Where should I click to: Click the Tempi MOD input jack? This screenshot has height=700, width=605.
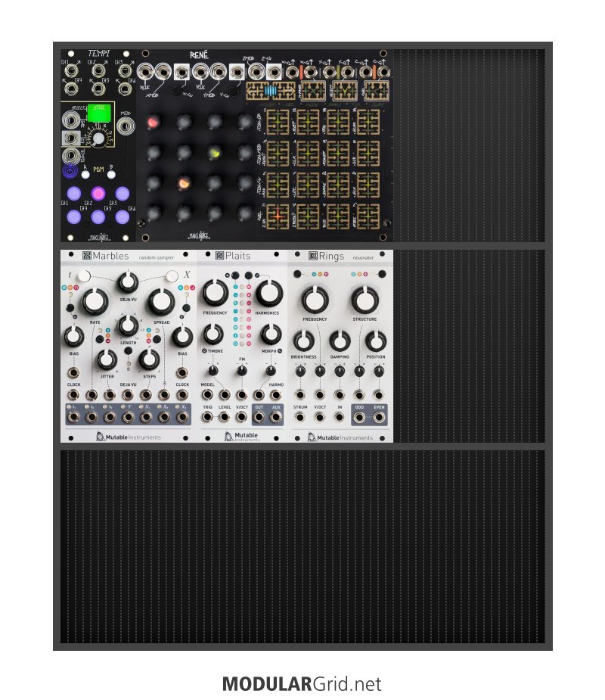coord(126,126)
